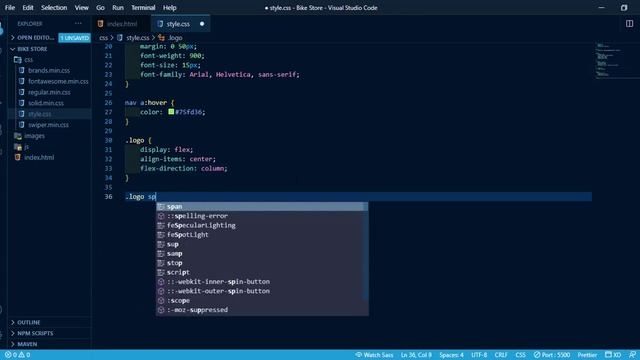Expand the images folder
This screenshot has width=640, height=360.
click(x=34, y=136)
